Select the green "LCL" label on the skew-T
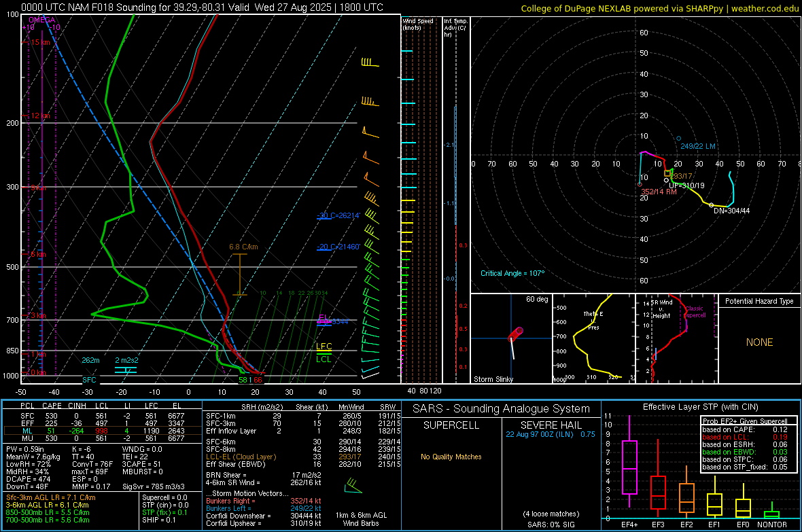 pos(324,359)
